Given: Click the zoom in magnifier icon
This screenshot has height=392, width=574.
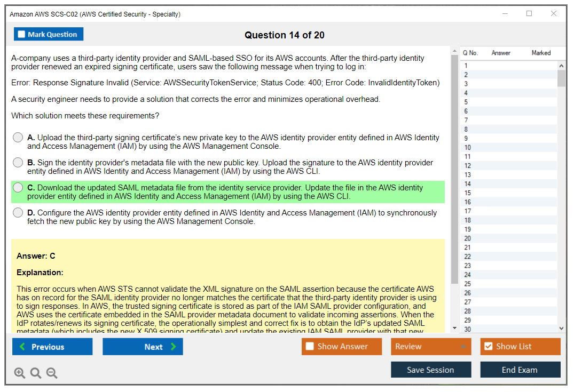Looking at the screenshot, I should pyautogui.click(x=20, y=373).
